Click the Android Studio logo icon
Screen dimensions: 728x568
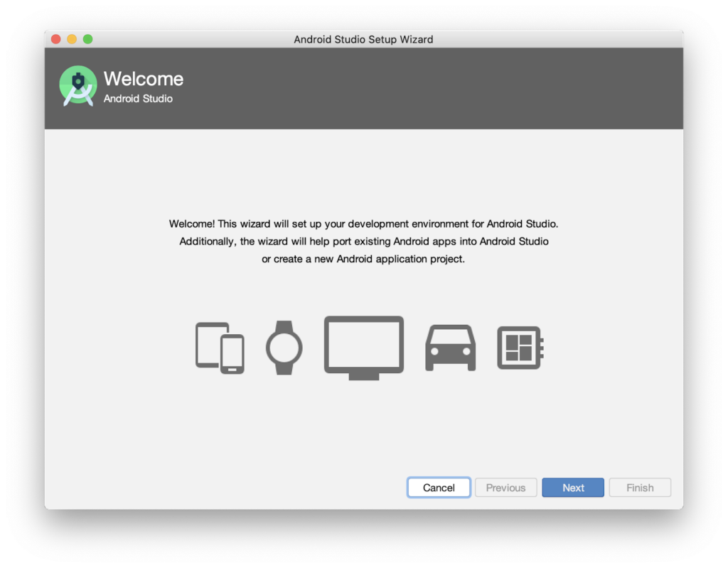coord(77,86)
